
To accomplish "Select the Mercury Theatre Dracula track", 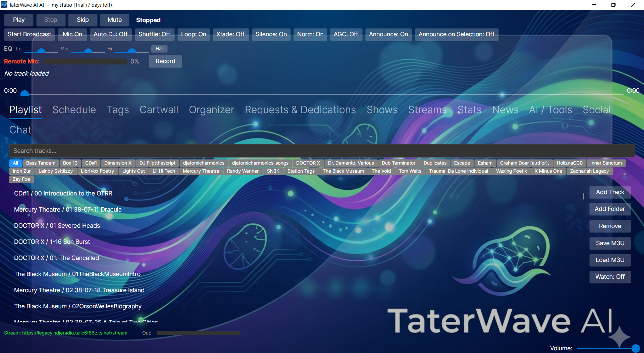I will tap(67, 209).
